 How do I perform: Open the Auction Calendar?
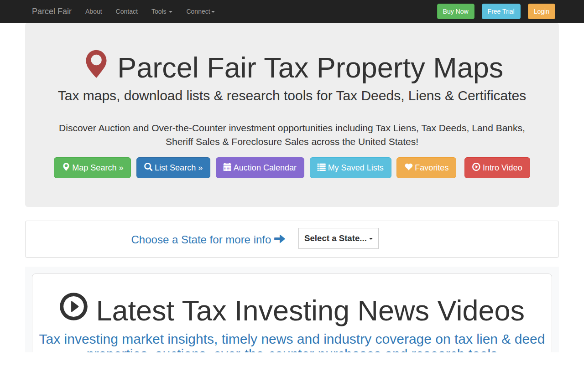click(260, 168)
